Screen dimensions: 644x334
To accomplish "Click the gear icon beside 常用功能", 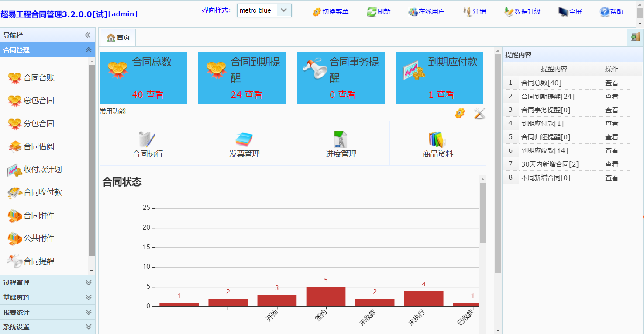I will click(460, 114).
